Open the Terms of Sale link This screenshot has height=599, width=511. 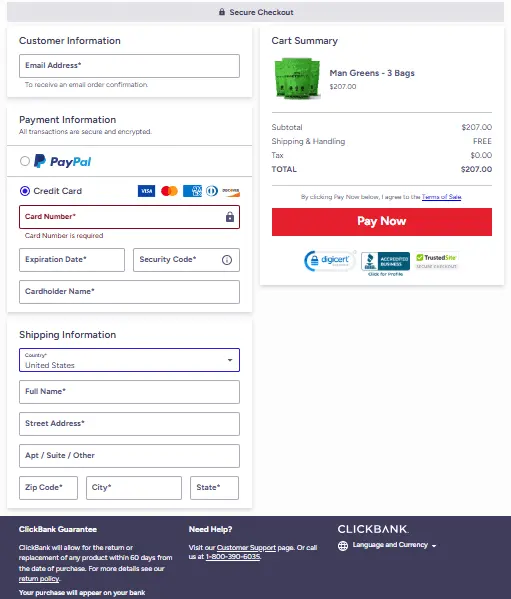[441, 197]
